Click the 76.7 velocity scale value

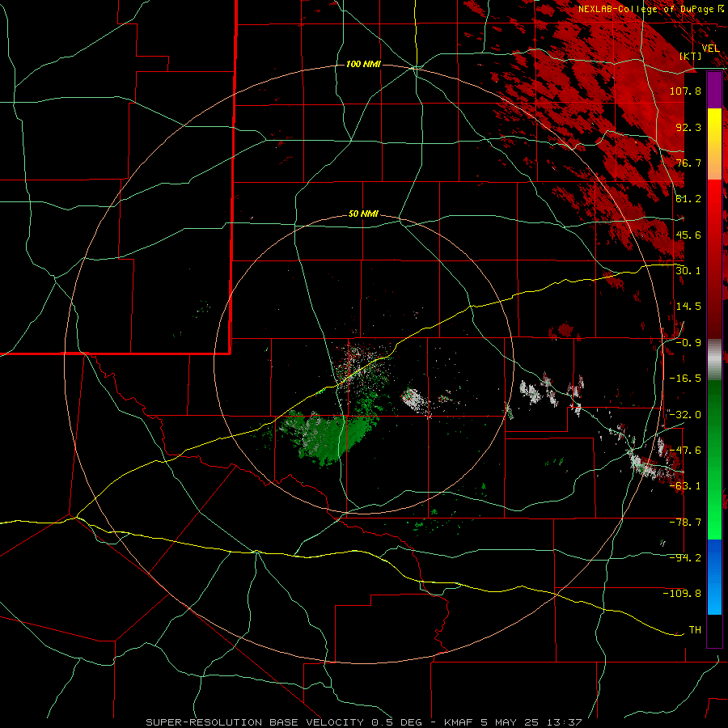[688, 163]
